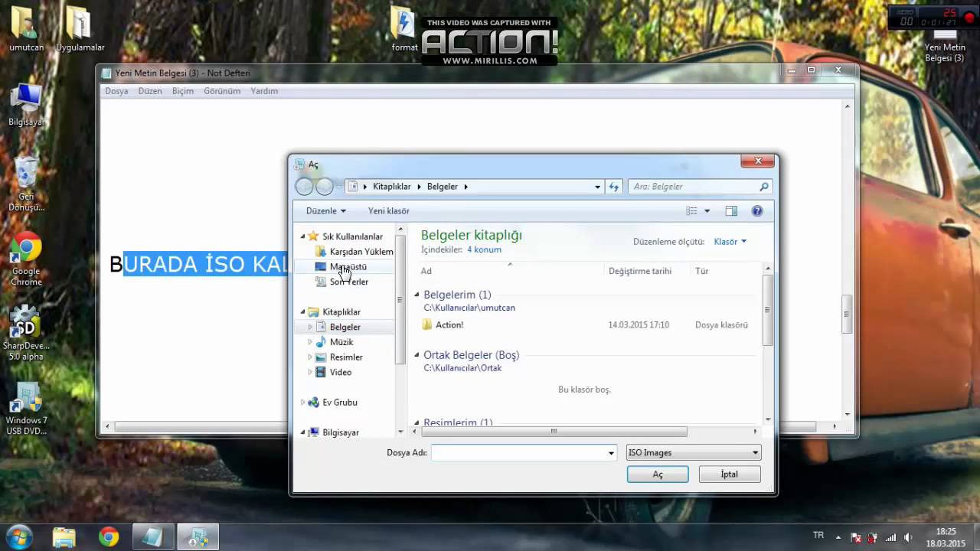
Task: Sort by the Ad column header
Action: [x=426, y=271]
